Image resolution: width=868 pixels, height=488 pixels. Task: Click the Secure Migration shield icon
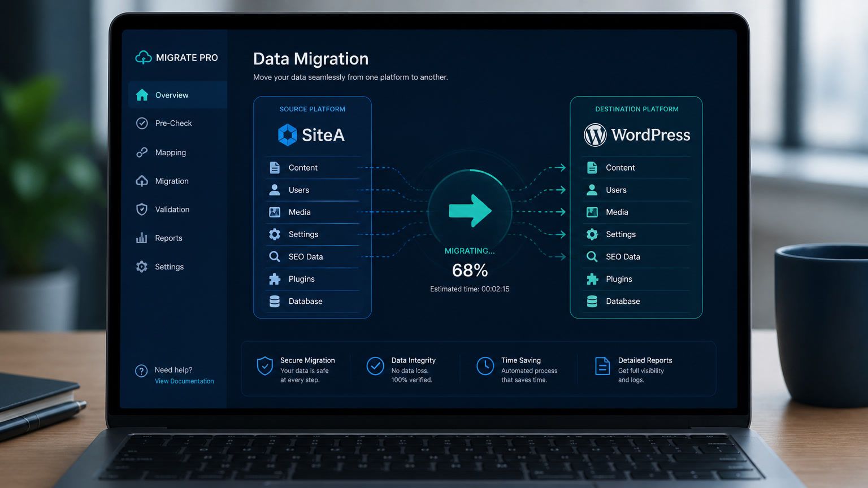pyautogui.click(x=264, y=366)
